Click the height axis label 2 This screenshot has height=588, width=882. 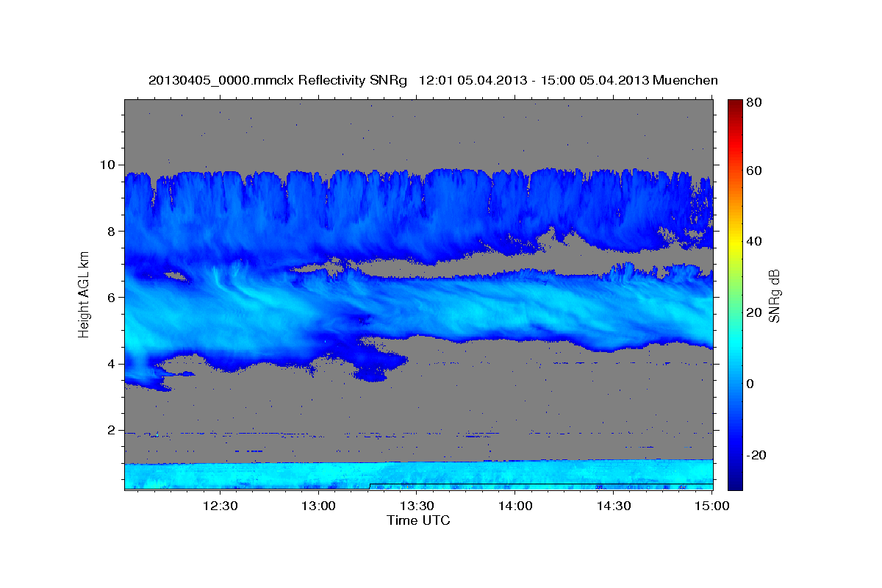tap(112, 430)
